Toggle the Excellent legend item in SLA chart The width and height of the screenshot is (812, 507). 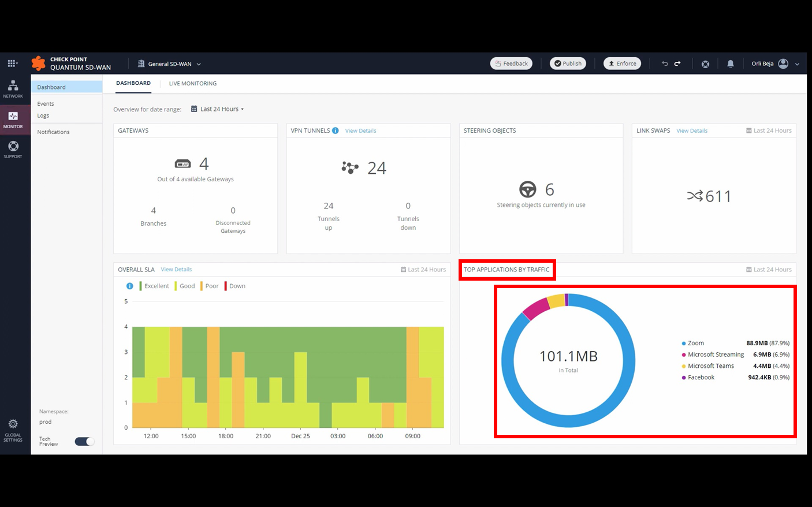(x=154, y=286)
